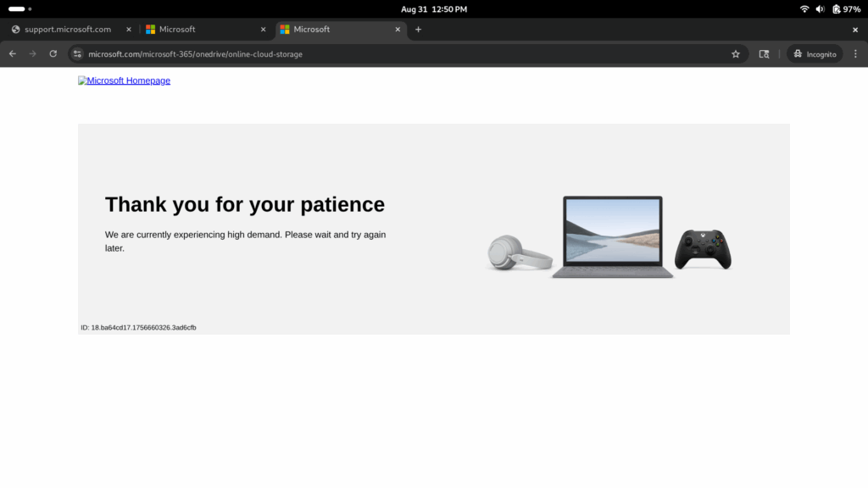The height and width of the screenshot is (488, 868).
Task: Open Wi-Fi status indicator
Action: coord(804,8)
